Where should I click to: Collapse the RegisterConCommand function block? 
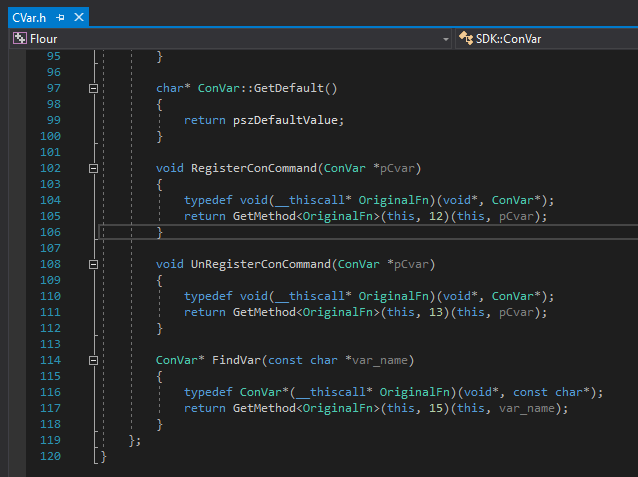click(x=94, y=168)
